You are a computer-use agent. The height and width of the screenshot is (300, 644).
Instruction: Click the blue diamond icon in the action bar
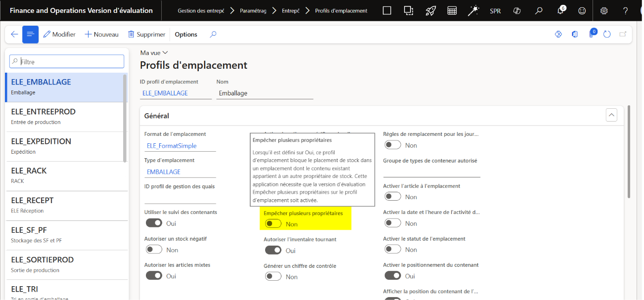coord(558,35)
